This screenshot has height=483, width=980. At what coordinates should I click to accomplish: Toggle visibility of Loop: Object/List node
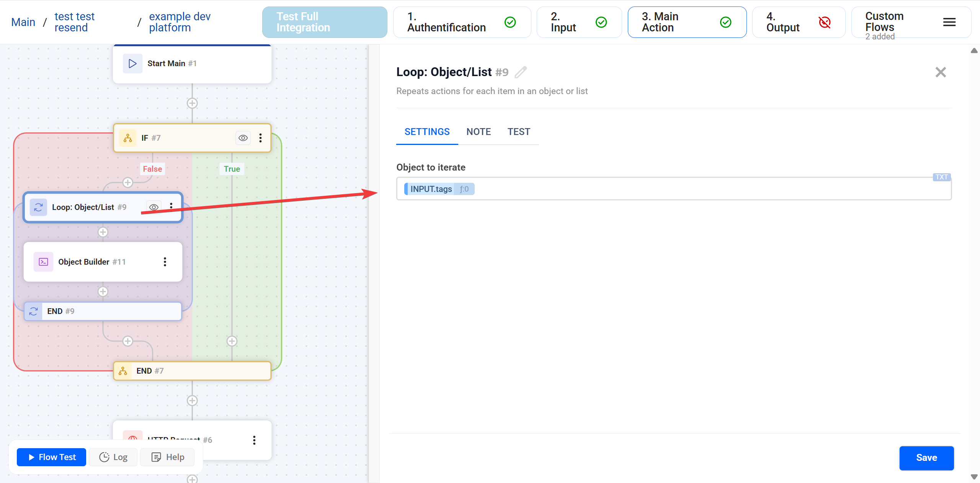pos(153,207)
